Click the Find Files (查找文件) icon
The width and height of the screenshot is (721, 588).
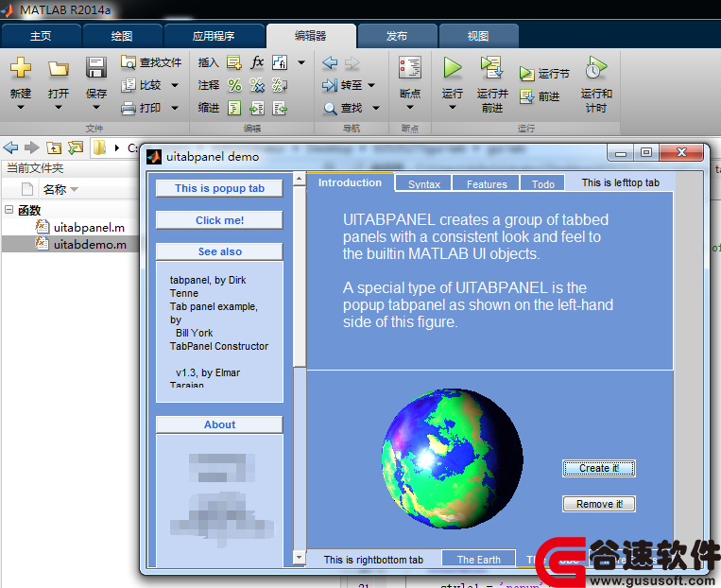pos(129,61)
